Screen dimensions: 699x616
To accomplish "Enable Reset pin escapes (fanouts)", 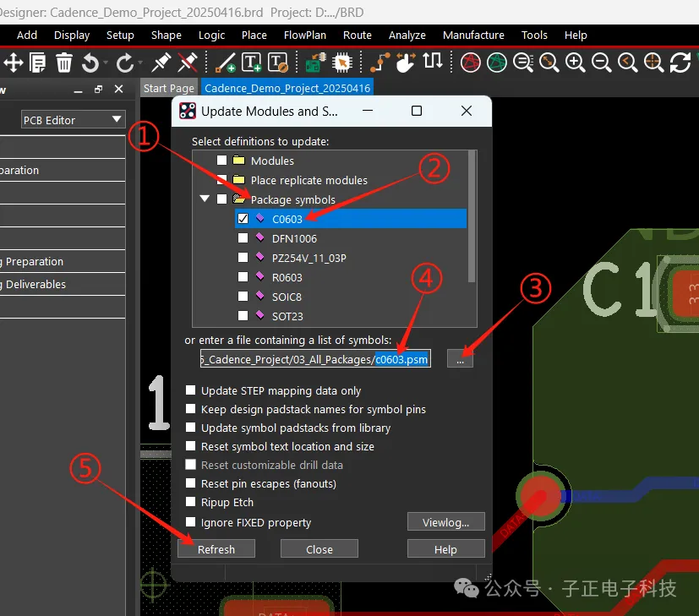I will 190,482.
